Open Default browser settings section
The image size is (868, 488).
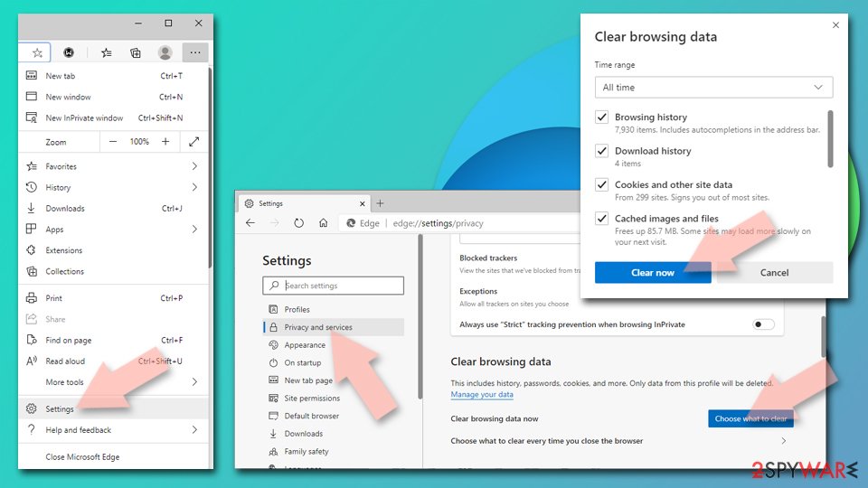pos(334,416)
